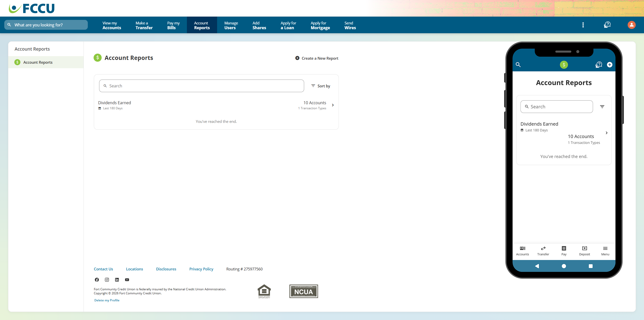Image resolution: width=644 pixels, height=320 pixels.
Task: Open Add Shares menu item
Action: pos(259,25)
